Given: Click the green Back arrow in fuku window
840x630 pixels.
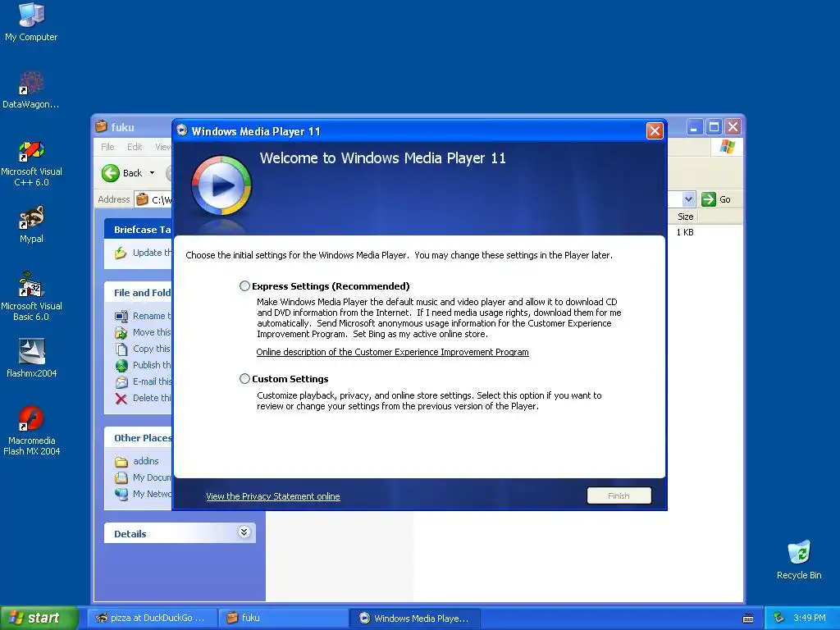Looking at the screenshot, I should (111, 173).
